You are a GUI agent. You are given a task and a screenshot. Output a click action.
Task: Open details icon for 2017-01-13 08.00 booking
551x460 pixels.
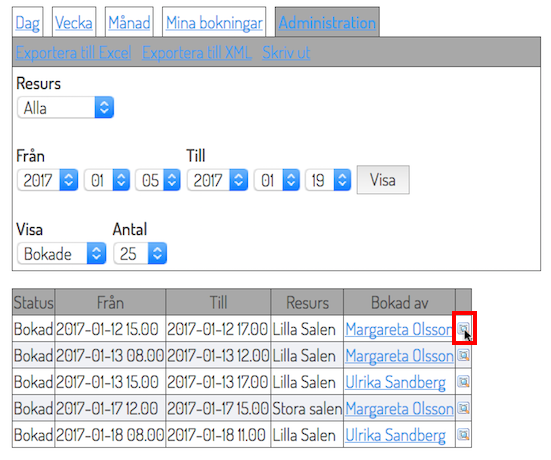click(464, 355)
